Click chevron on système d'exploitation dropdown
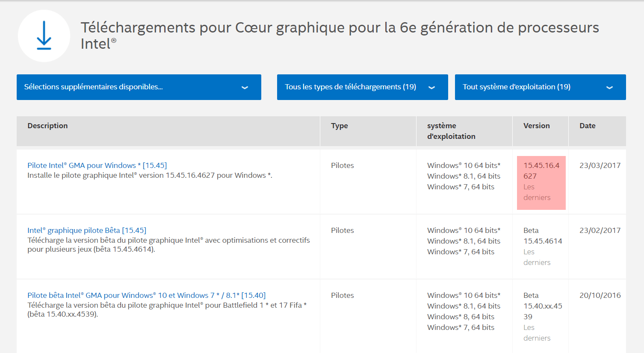 tap(609, 88)
